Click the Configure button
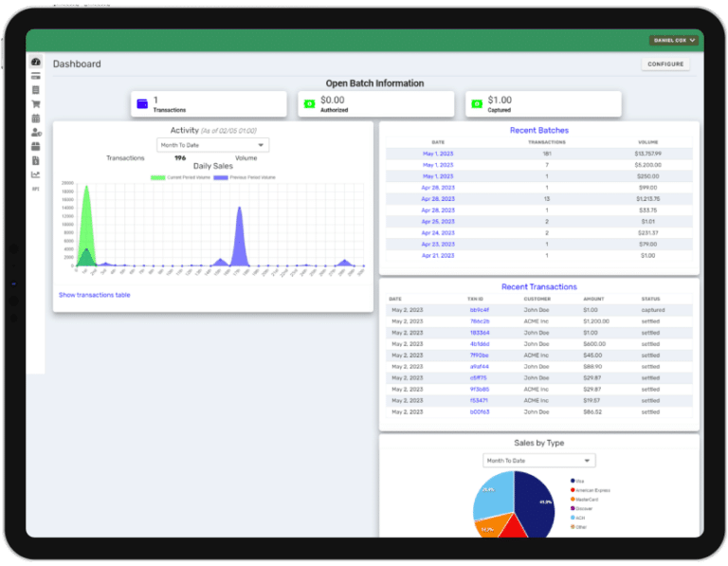Screen dimensions: 728x566 tap(665, 64)
